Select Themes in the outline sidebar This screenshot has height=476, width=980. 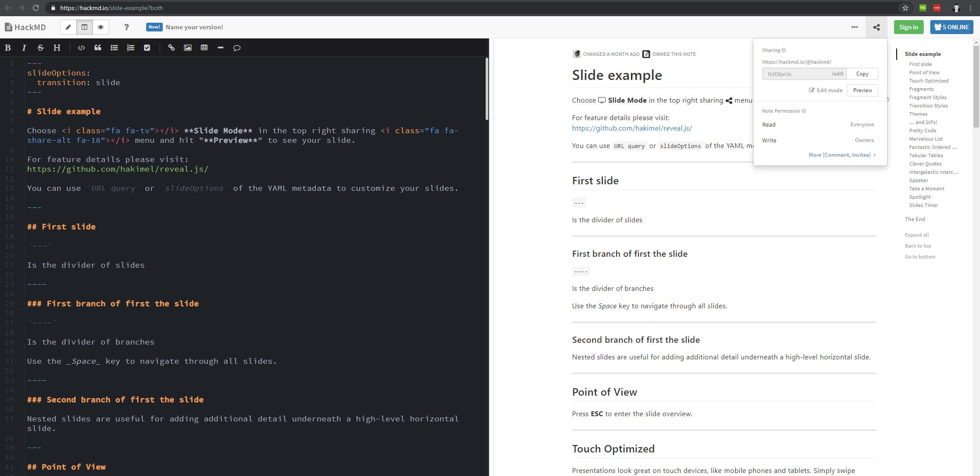point(918,114)
